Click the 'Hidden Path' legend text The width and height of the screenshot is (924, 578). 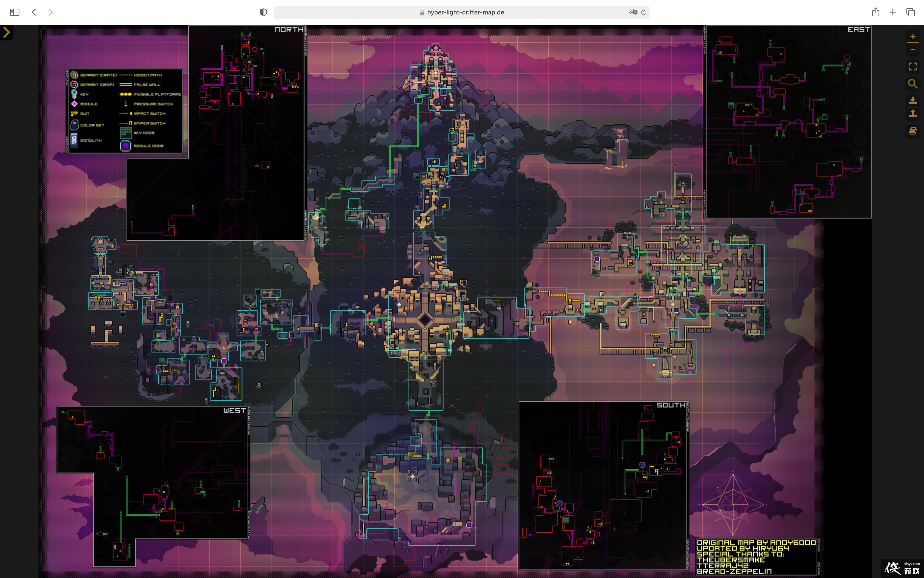click(147, 75)
